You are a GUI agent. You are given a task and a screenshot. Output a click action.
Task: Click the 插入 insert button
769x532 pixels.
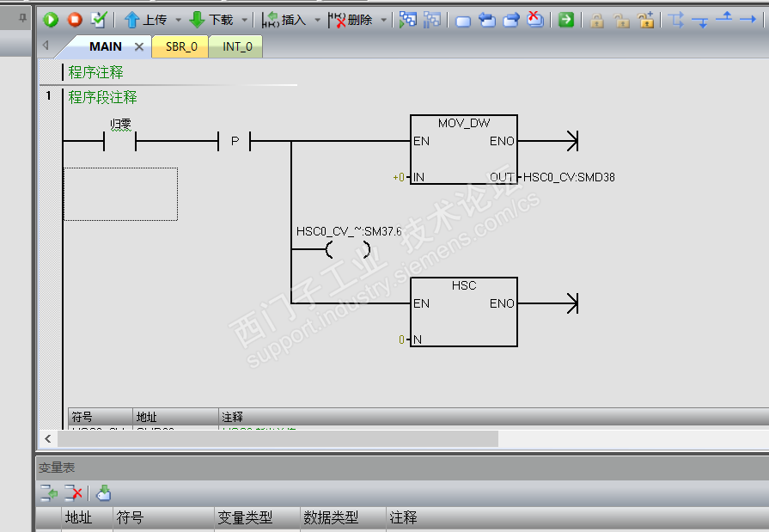[x=284, y=20]
